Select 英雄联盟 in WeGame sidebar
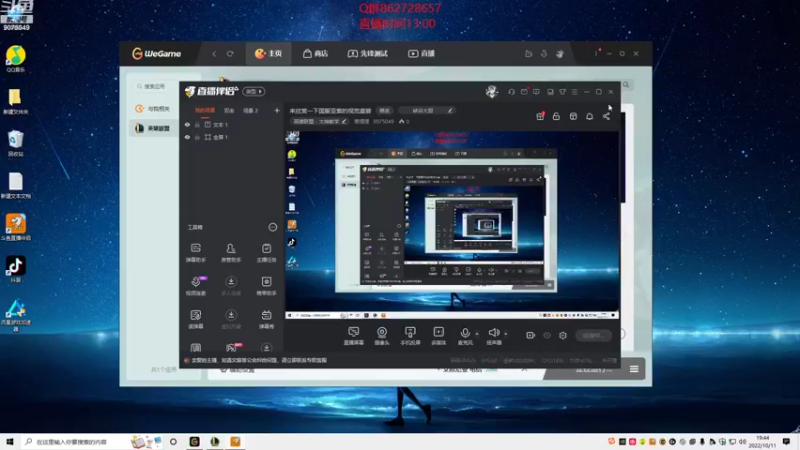 point(153,128)
